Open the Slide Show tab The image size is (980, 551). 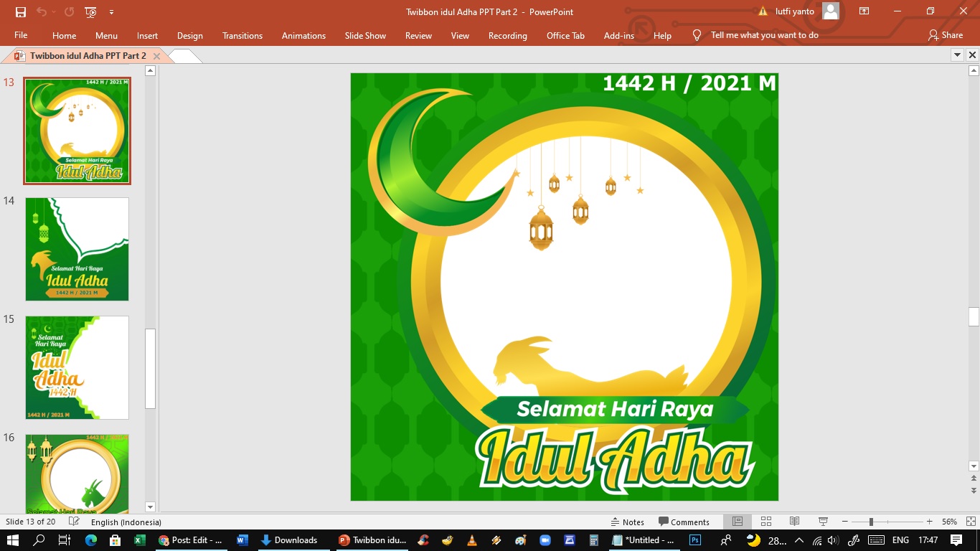point(365,35)
